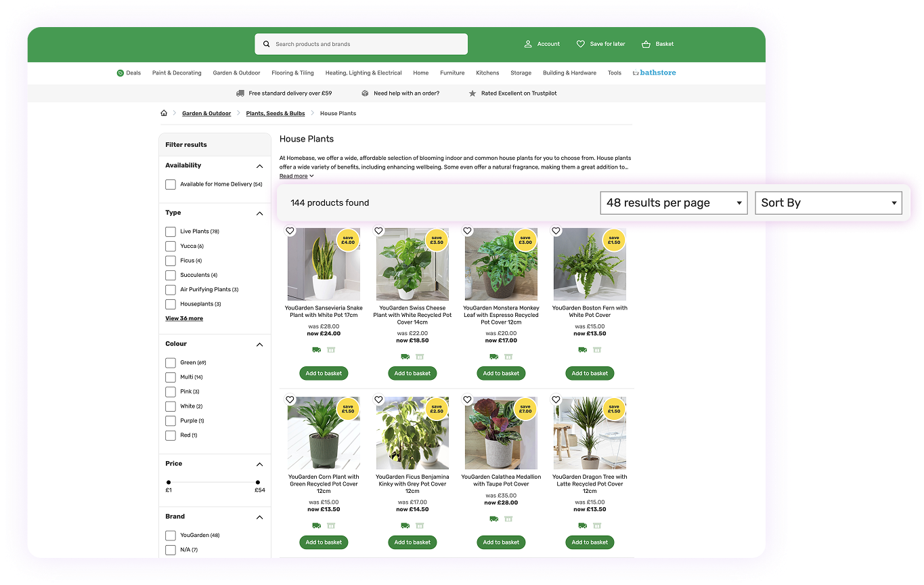Collapse the Availability filter section
Screen dimensions: 924x585
[x=259, y=166]
